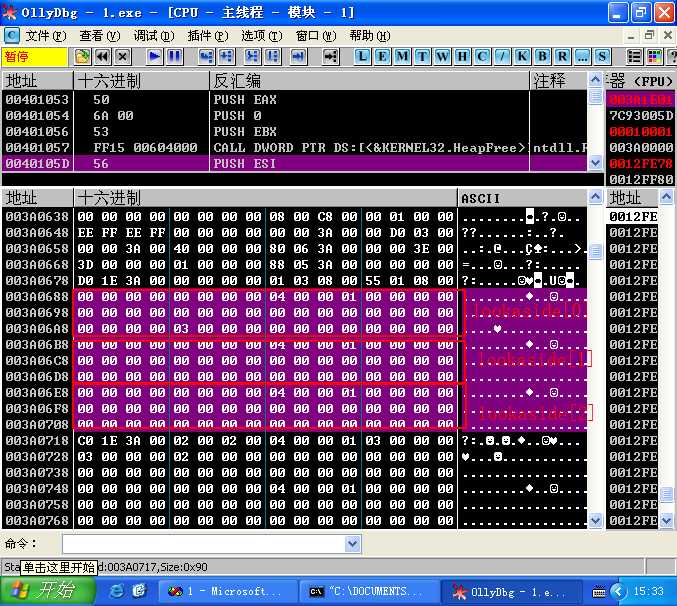Click the Execute till return icon
The image size is (677, 606).
coord(299,57)
